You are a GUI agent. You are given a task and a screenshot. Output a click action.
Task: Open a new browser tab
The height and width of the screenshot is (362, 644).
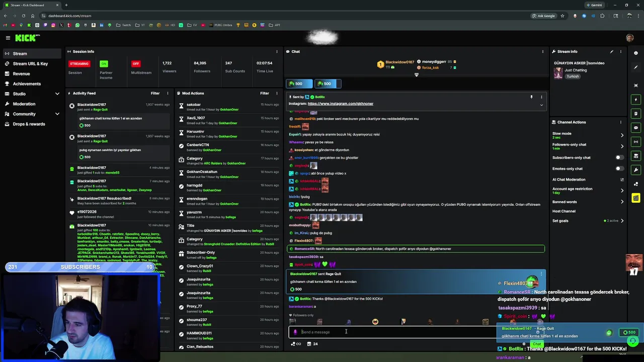click(x=66, y=5)
